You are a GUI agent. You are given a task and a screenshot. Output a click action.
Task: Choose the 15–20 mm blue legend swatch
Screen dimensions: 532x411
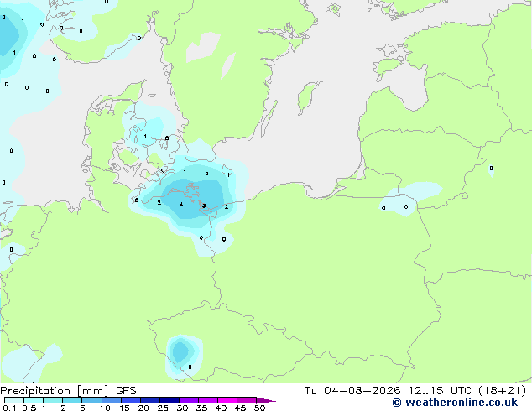[x=130, y=400]
